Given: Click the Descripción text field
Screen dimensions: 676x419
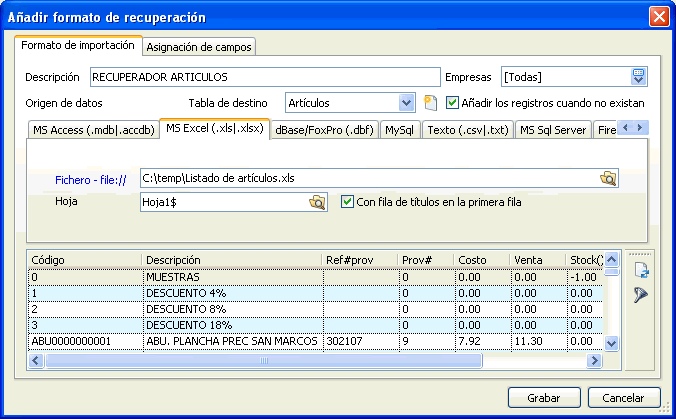Looking at the screenshot, I should click(x=265, y=77).
